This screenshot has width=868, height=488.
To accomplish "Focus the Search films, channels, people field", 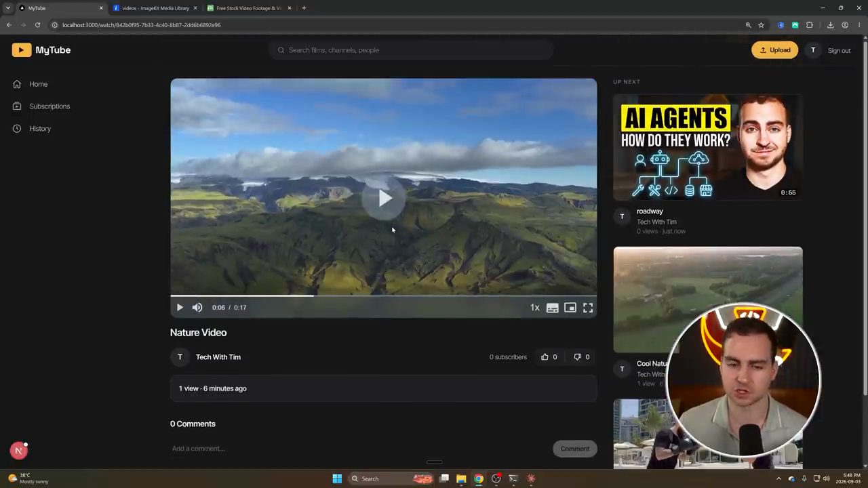I will coord(412,50).
